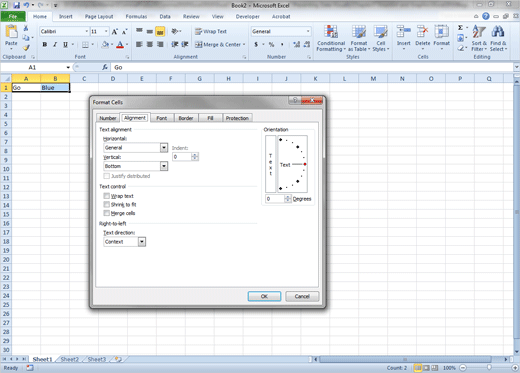
Task: Select Bottom Align icon in ribbon
Action: [160, 32]
